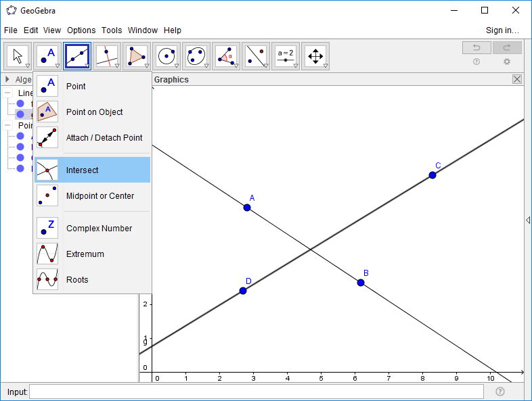Open the File menu
Screen dimensions: 532x401
coord(11,30)
